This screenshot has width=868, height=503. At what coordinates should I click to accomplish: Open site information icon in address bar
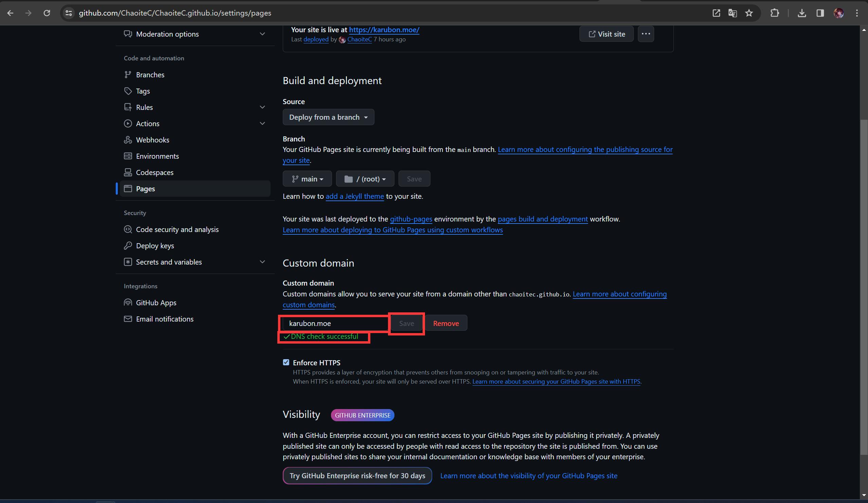(69, 13)
